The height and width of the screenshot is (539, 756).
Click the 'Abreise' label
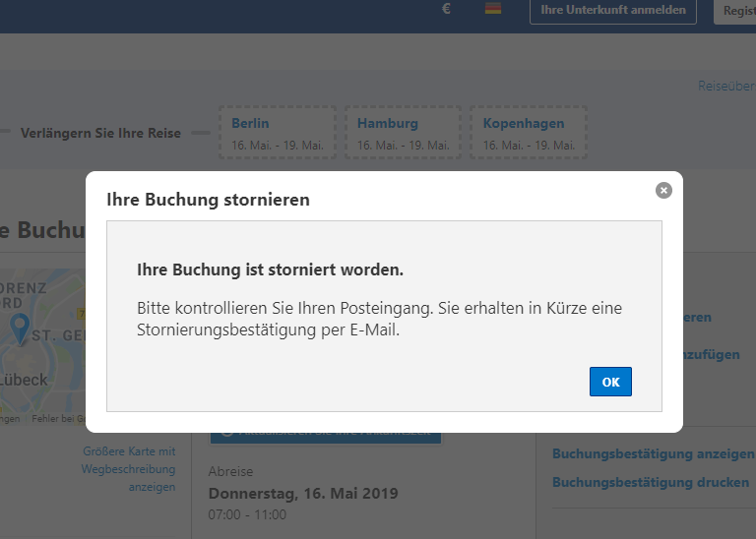pyautogui.click(x=230, y=471)
